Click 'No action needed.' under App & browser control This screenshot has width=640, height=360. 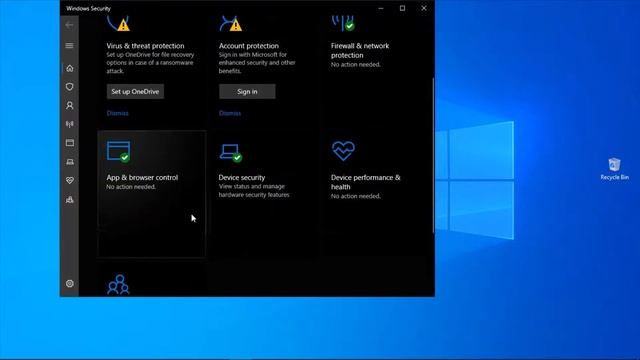click(131, 187)
